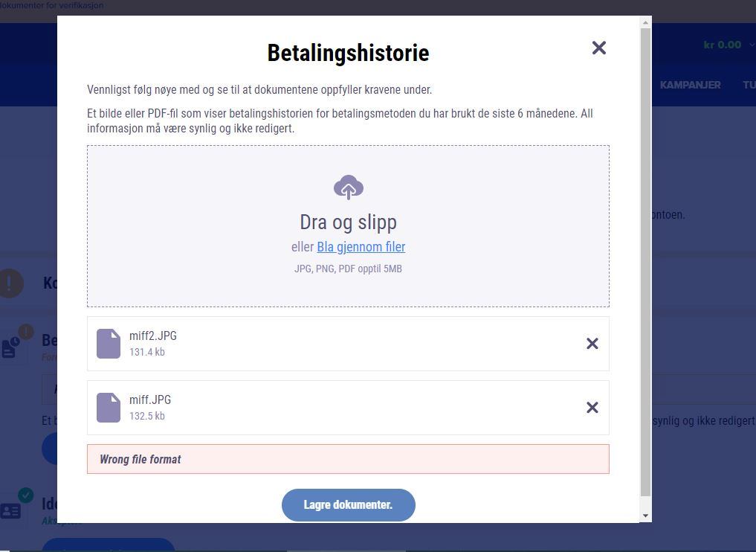Image resolution: width=756 pixels, height=552 pixels.
Task: Expand the chevron next to kr 0.00
Action: coord(751,45)
